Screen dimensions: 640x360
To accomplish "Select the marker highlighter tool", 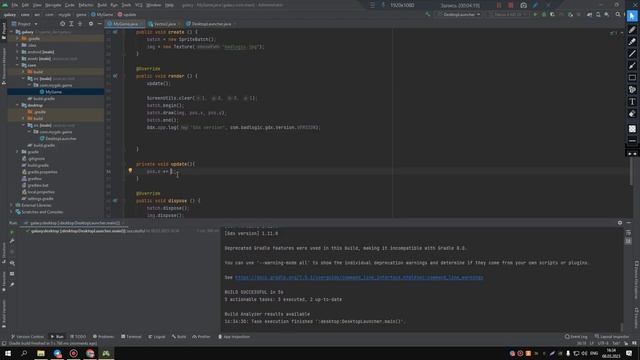I will pos(632,42).
